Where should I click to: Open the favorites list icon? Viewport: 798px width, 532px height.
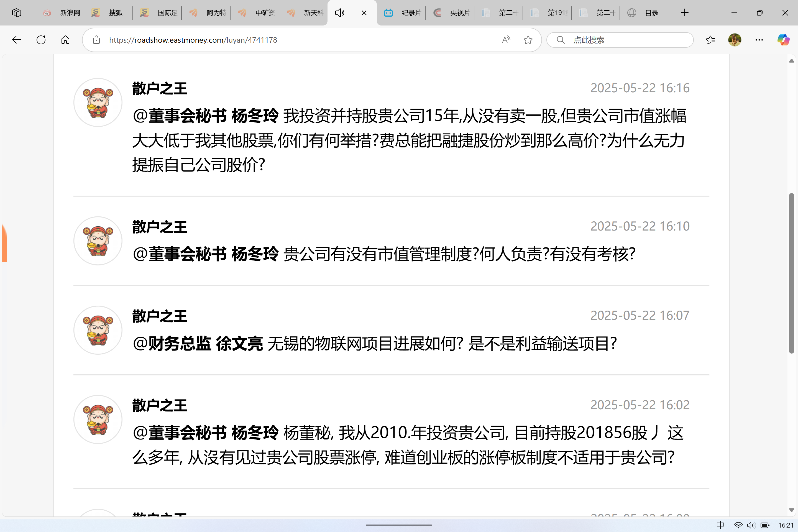710,40
